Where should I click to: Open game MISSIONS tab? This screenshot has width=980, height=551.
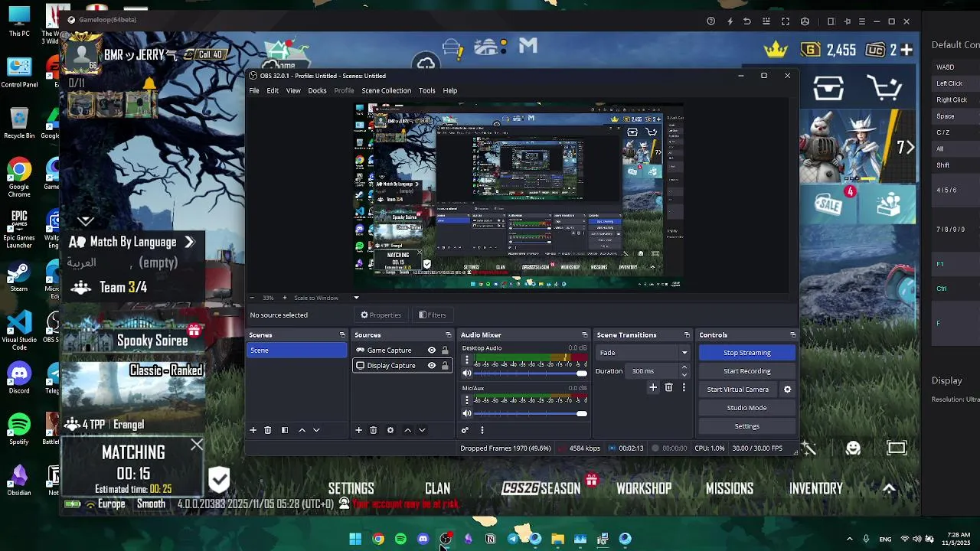pos(730,488)
